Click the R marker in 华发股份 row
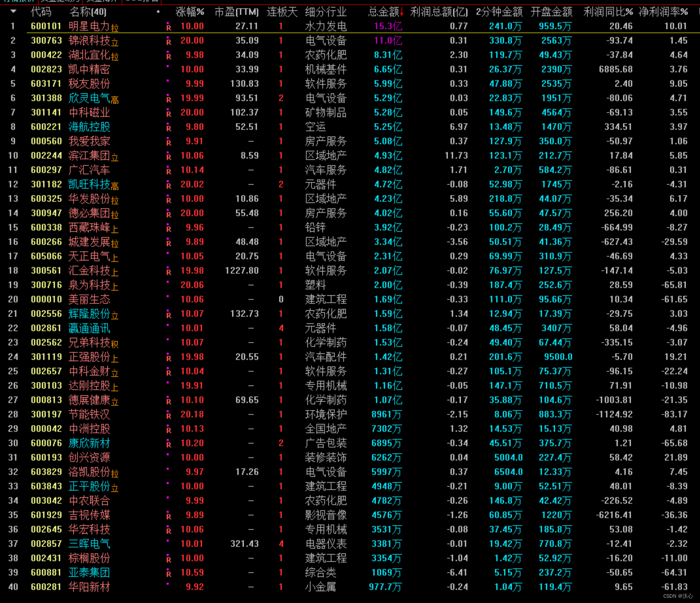This screenshot has width=700, height=603. point(169,200)
